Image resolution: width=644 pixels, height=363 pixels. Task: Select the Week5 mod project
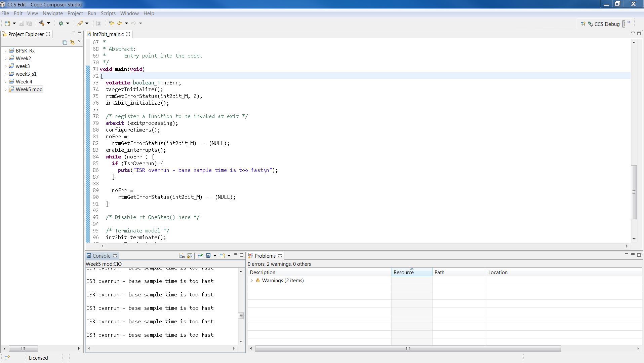(x=29, y=89)
